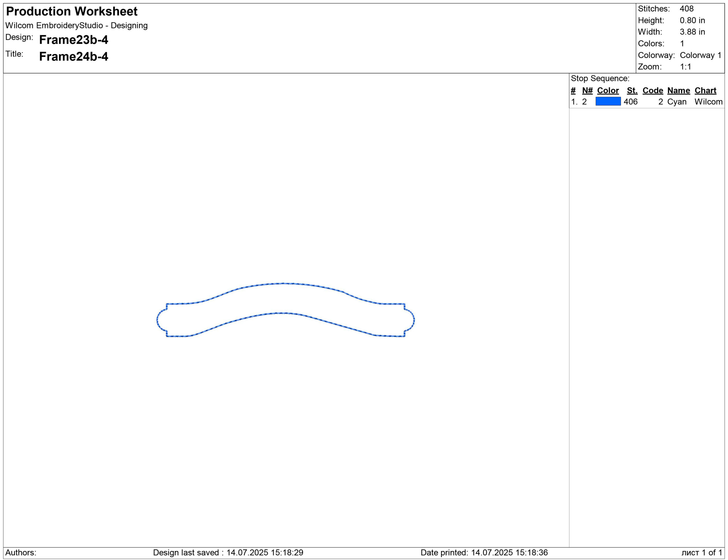
Task: Click the Colorway 1 value
Action: coord(700,55)
